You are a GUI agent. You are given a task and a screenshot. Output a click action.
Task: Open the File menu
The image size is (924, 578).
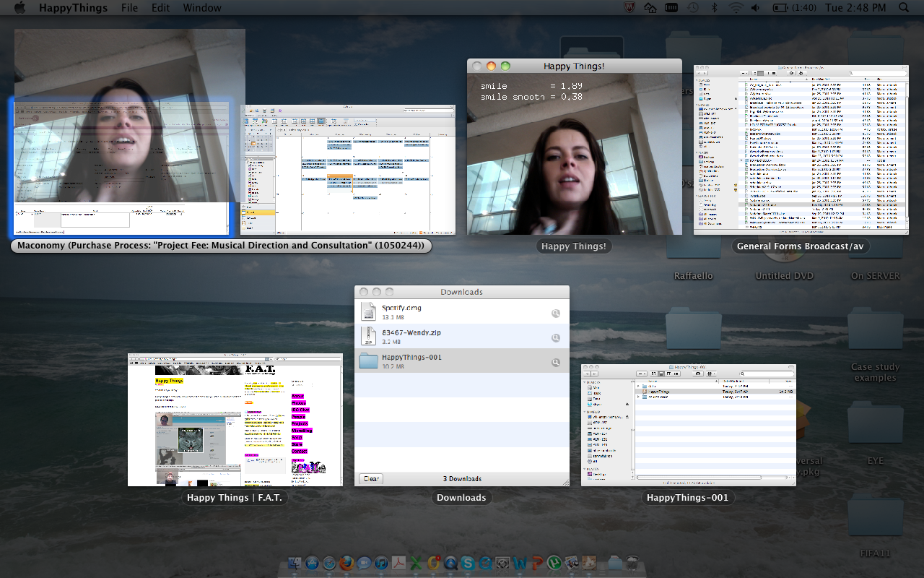pyautogui.click(x=129, y=8)
